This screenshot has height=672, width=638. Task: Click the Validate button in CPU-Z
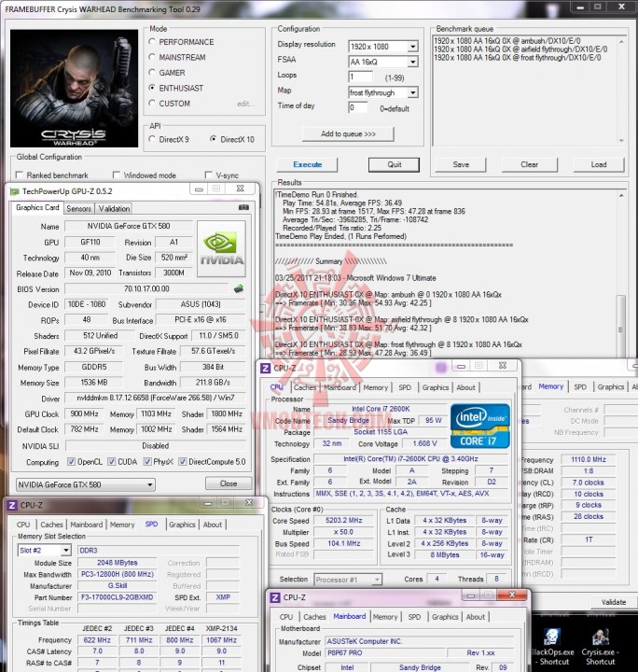[614, 602]
